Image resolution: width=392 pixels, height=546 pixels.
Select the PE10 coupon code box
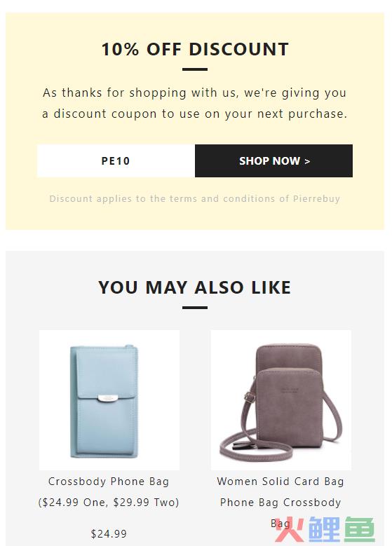[116, 161]
